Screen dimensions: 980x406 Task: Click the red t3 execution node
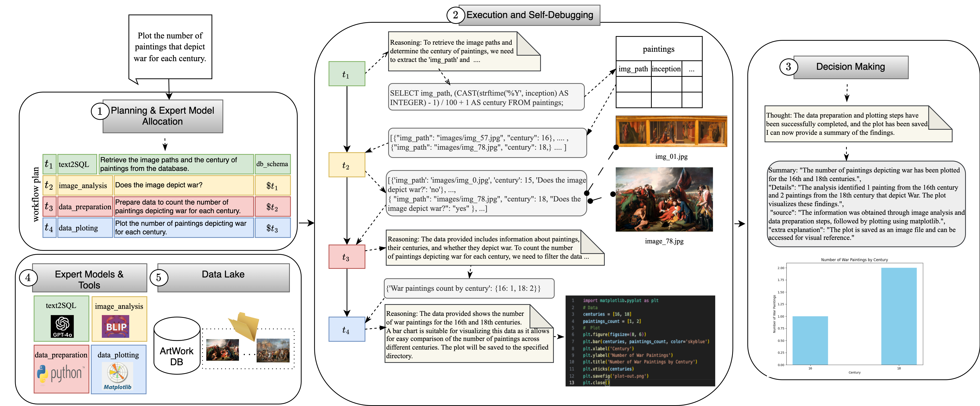click(x=347, y=257)
